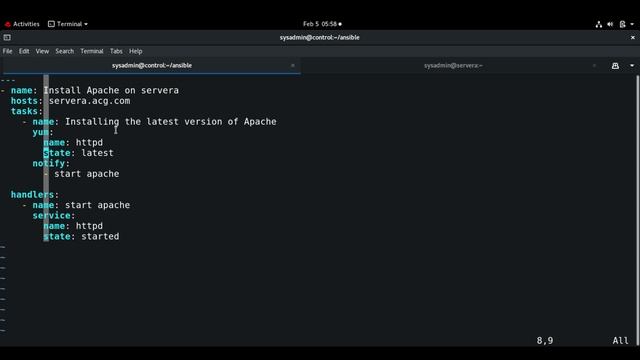The width and height of the screenshot is (640, 360).
Task: Click 'httpd' under the service module
Action: pyautogui.click(x=89, y=226)
